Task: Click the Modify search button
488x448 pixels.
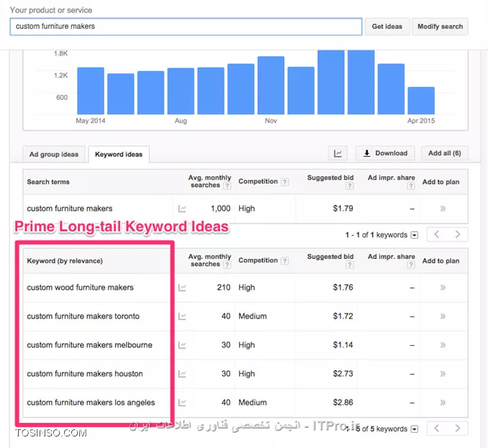Action: tap(440, 27)
